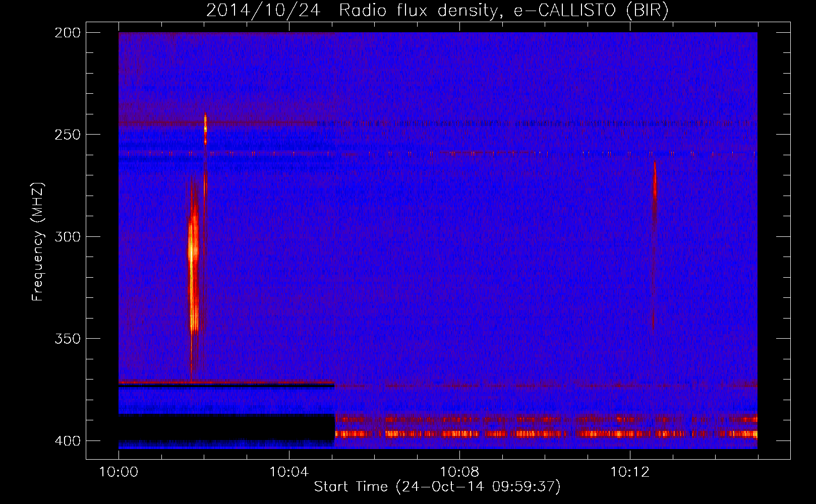
Task: Click the 350 frequency tick label
Action: point(68,339)
